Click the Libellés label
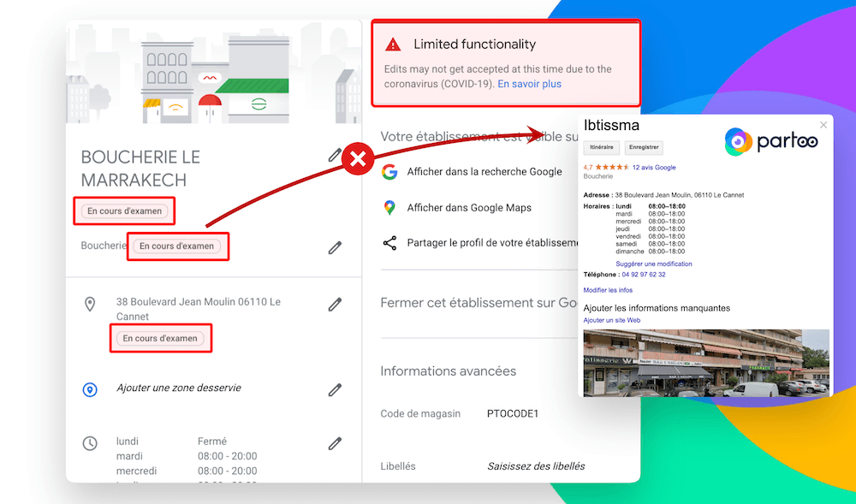This screenshot has width=856, height=504. pyautogui.click(x=398, y=466)
